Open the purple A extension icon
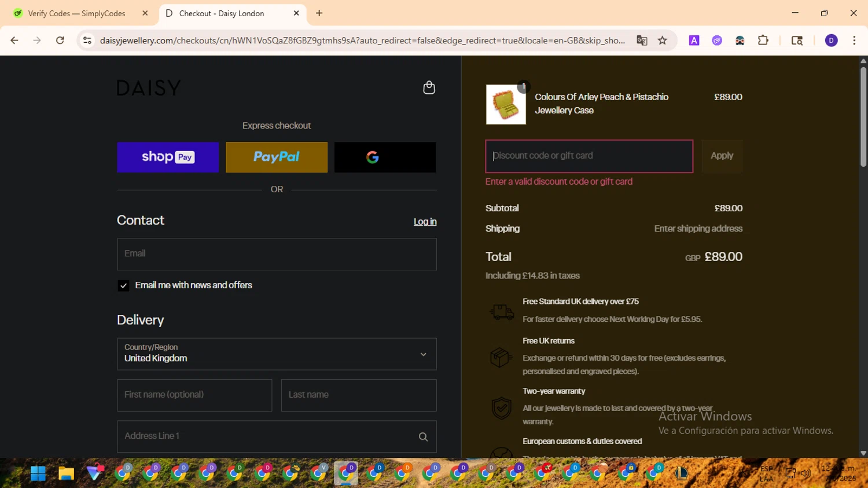 (x=694, y=41)
